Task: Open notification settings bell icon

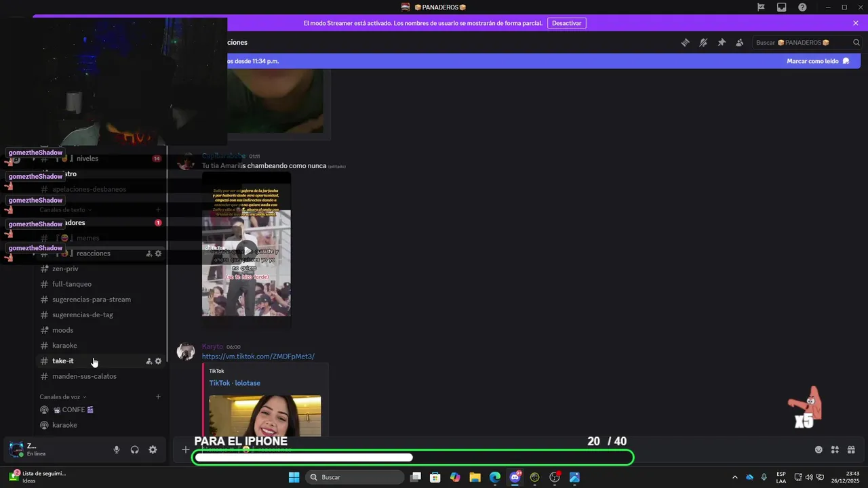Action: coord(703,42)
